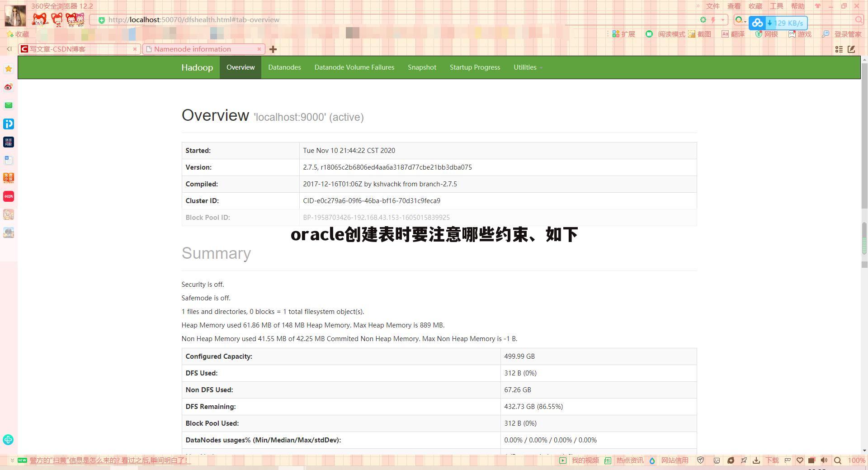868x470 pixels.
Task: Expand the Utilities dropdown in Hadoop navbar
Action: (x=527, y=67)
